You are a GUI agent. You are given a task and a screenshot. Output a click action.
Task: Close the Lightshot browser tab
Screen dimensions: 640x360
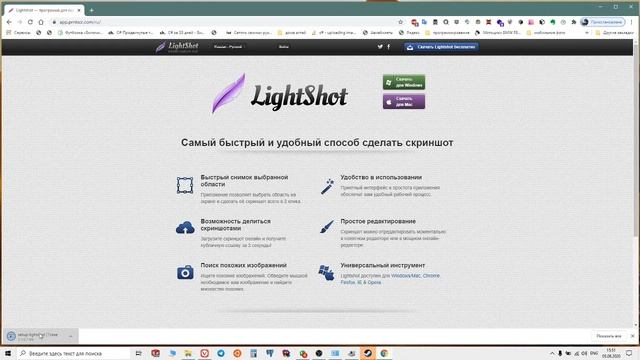(79, 10)
